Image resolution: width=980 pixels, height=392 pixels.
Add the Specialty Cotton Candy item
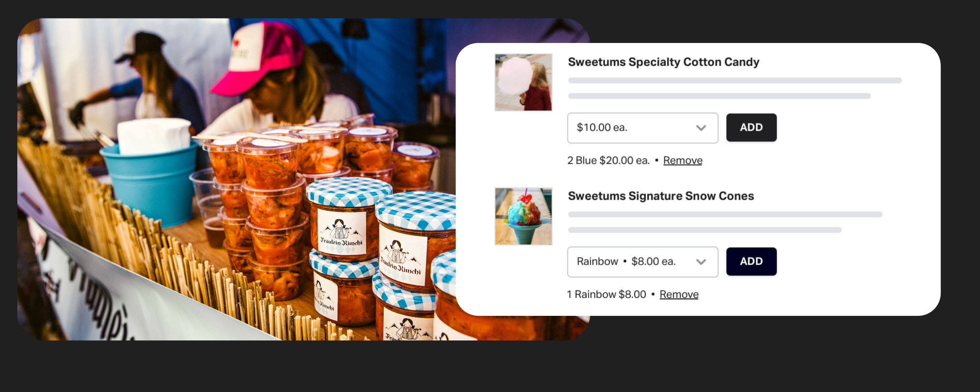click(751, 127)
